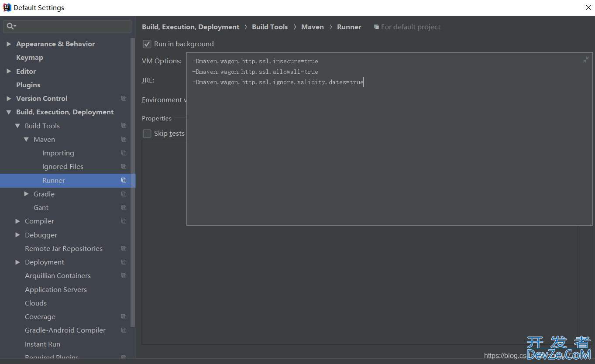Click the For default project icon
This screenshot has height=364, width=595.
click(x=376, y=27)
